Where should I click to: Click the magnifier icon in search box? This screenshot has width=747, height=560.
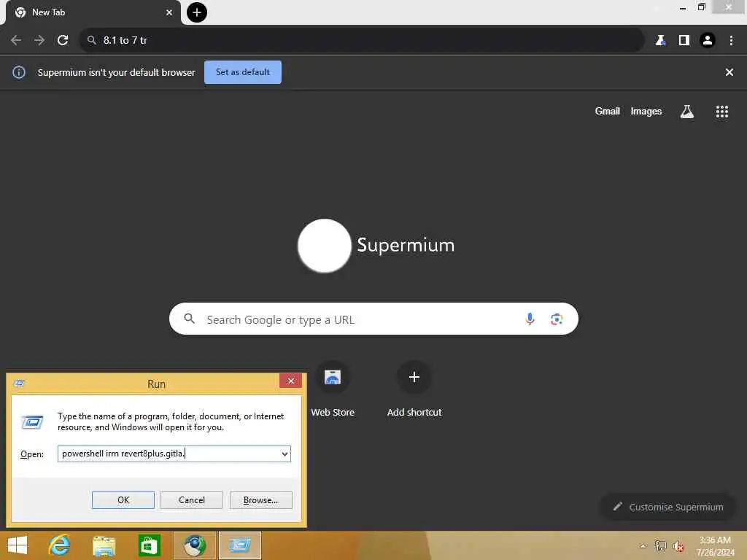190,319
